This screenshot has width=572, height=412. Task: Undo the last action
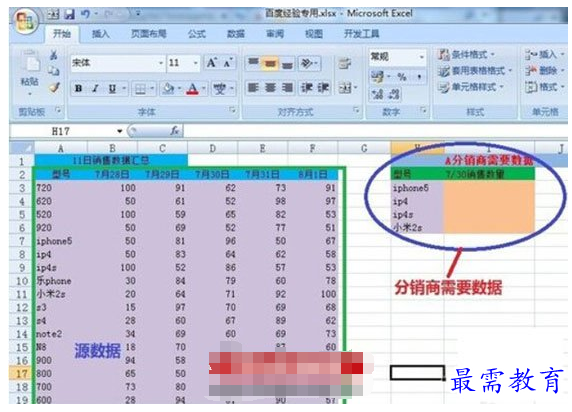pyautogui.click(x=85, y=14)
